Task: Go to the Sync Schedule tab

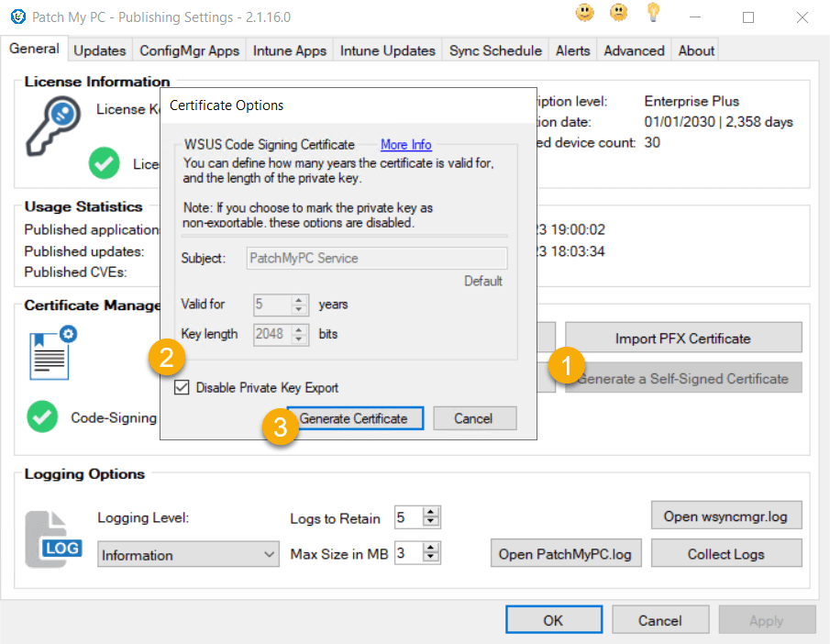Action: [x=495, y=50]
